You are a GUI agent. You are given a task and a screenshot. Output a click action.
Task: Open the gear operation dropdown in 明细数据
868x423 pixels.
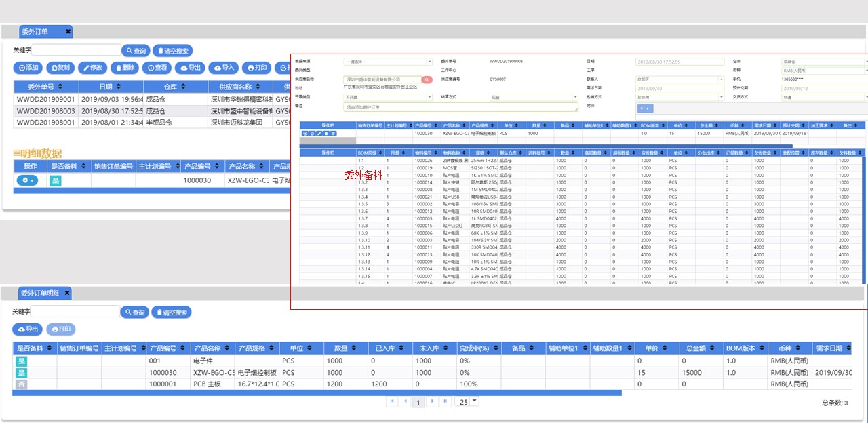click(28, 181)
